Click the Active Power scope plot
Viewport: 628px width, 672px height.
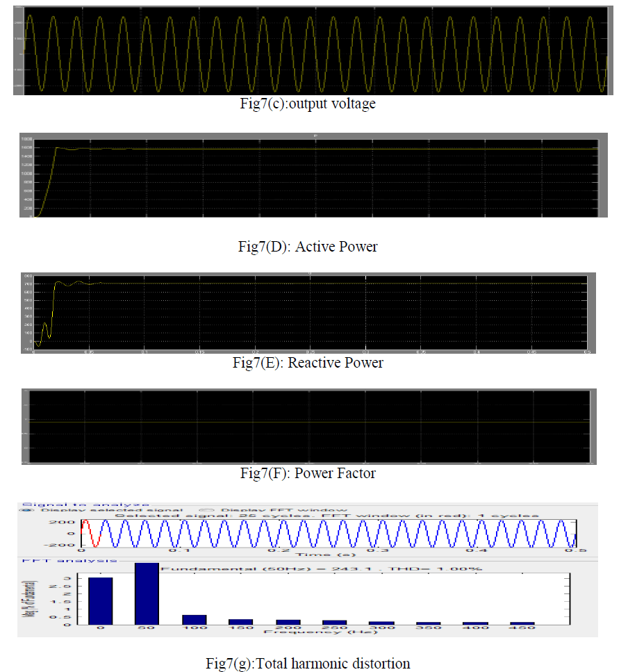[x=313, y=176]
